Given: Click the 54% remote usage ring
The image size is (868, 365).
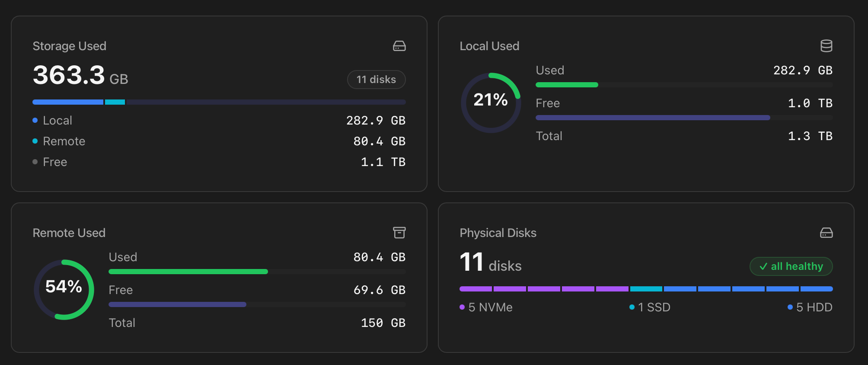Looking at the screenshot, I should click(x=64, y=290).
